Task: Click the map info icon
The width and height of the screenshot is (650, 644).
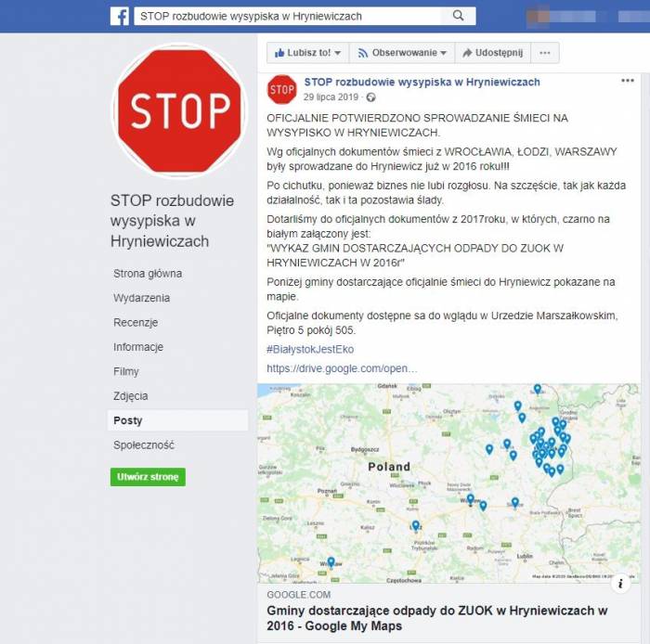Action: pyautogui.click(x=620, y=584)
